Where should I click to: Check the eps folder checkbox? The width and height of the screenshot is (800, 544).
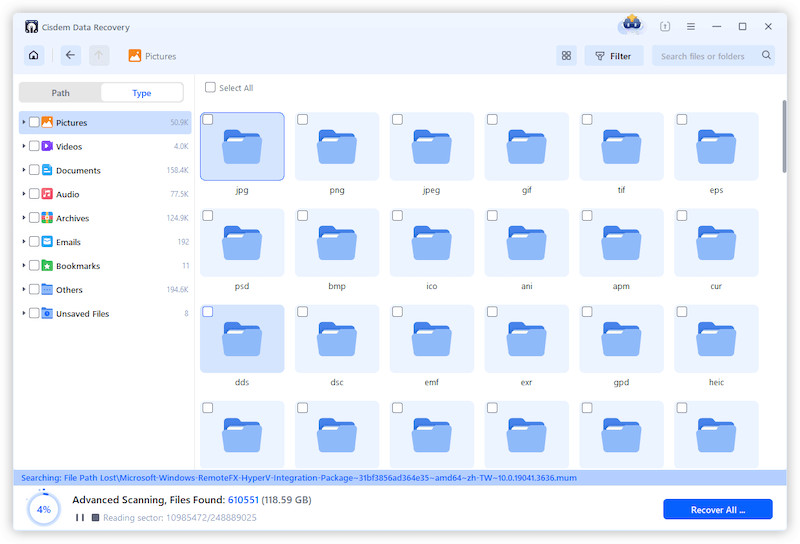[682, 119]
